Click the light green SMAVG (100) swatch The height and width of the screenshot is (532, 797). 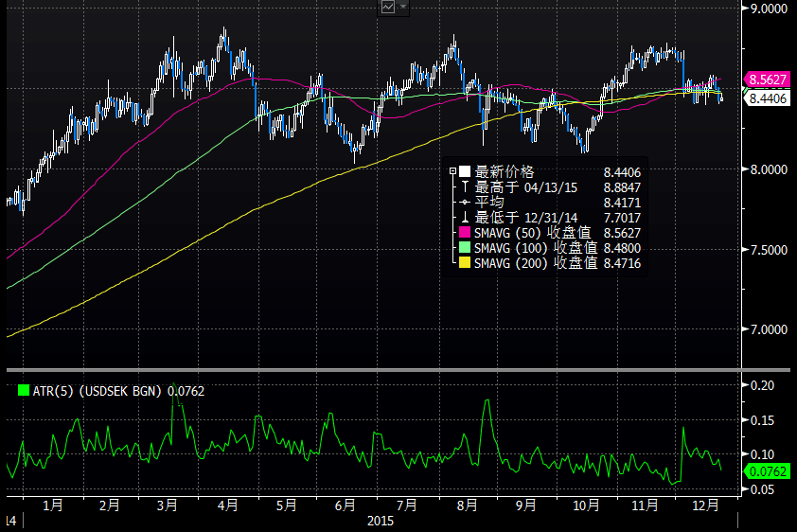pyautogui.click(x=465, y=248)
